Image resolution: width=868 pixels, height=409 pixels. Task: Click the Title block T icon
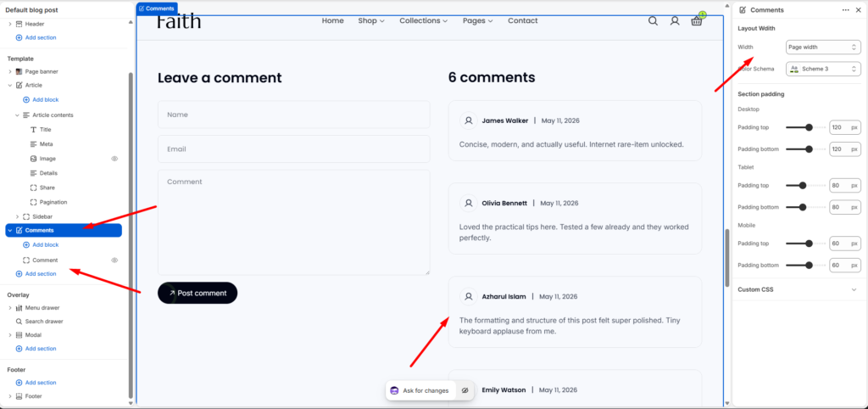33,129
